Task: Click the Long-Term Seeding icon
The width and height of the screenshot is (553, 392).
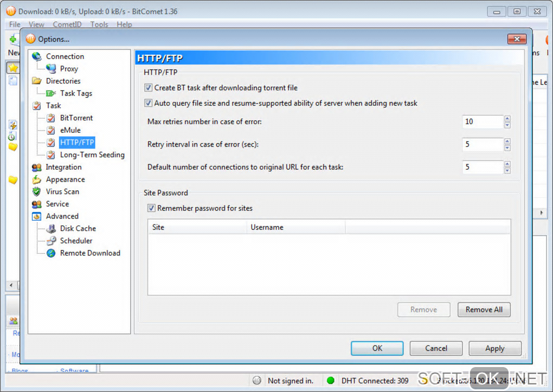Action: (x=51, y=155)
